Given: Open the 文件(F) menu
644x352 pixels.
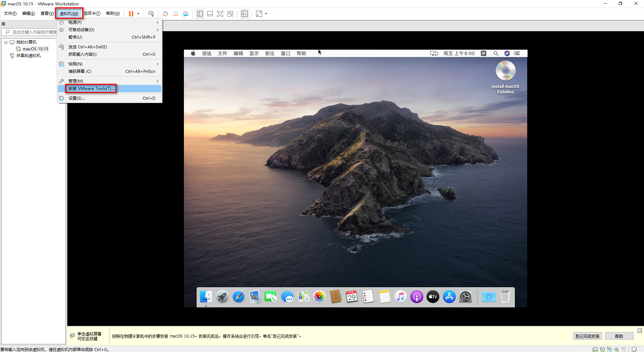Looking at the screenshot, I should click(x=10, y=13).
